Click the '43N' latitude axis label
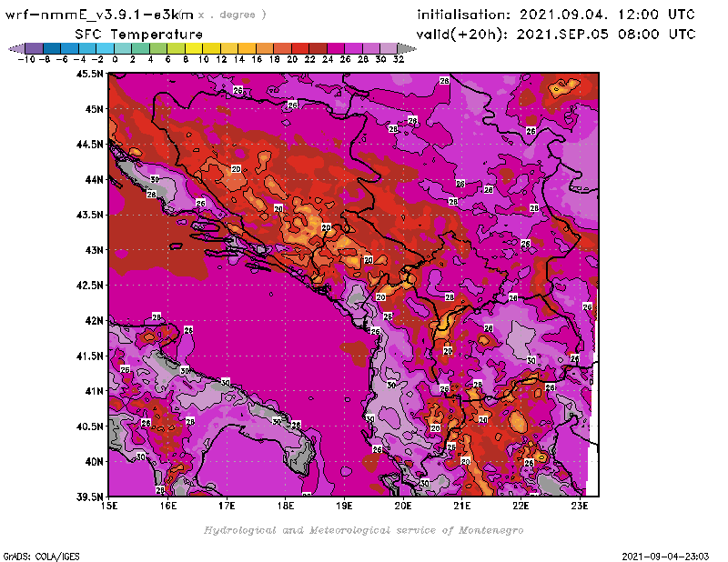 [94, 250]
